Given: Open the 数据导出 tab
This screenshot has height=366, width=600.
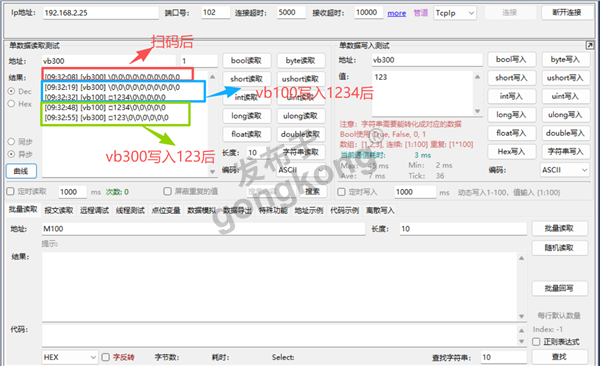Looking at the screenshot, I should [238, 210].
